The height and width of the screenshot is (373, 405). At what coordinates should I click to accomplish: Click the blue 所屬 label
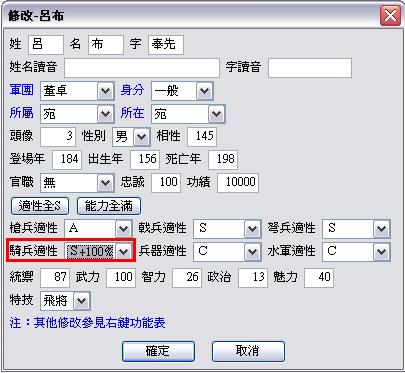point(22,113)
